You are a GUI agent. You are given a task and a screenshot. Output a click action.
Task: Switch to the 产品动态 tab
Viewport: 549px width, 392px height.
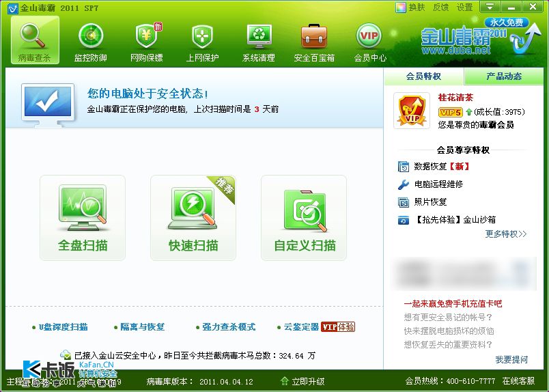tap(504, 76)
